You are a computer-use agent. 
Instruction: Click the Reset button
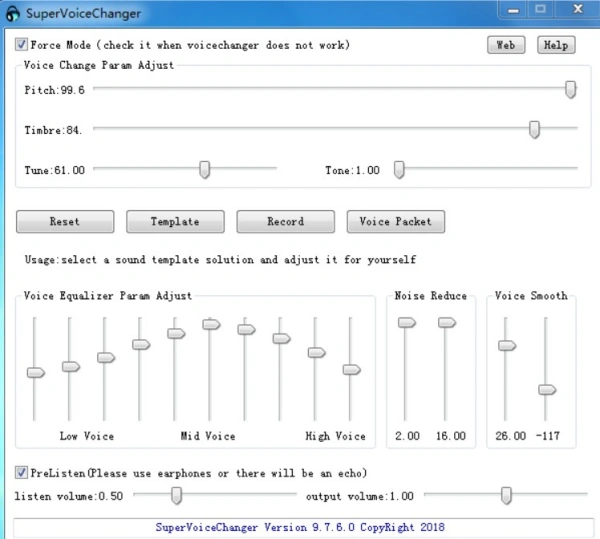coord(65,221)
